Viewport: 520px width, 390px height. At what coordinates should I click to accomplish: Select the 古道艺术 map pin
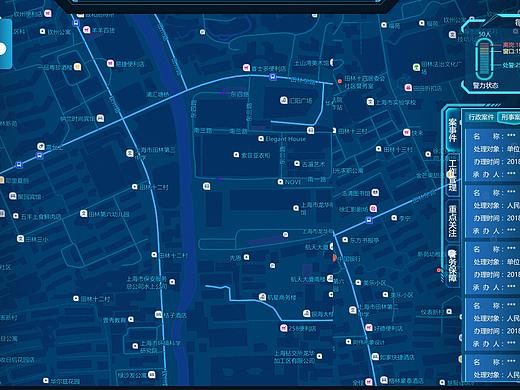(x=297, y=163)
